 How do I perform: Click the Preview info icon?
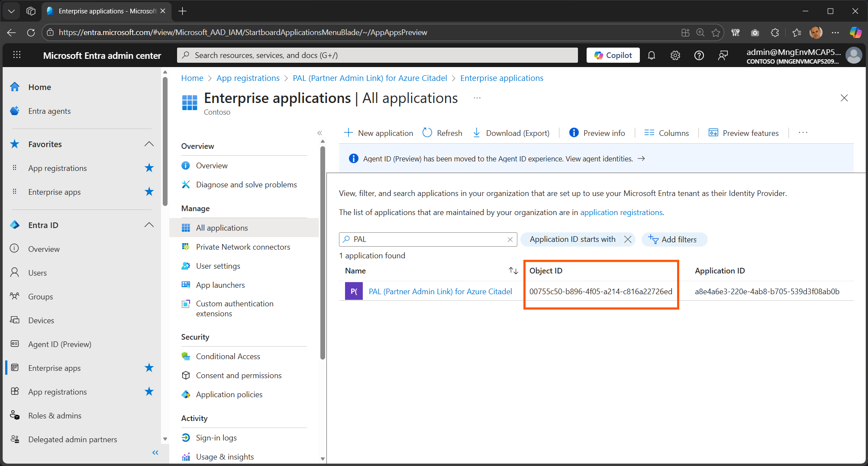[574, 133]
